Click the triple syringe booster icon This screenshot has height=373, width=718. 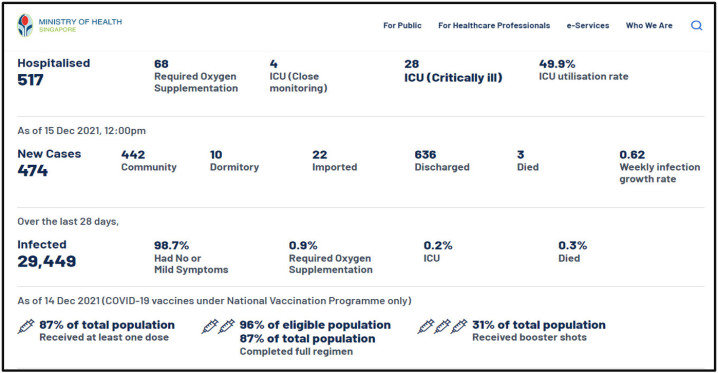(x=443, y=327)
